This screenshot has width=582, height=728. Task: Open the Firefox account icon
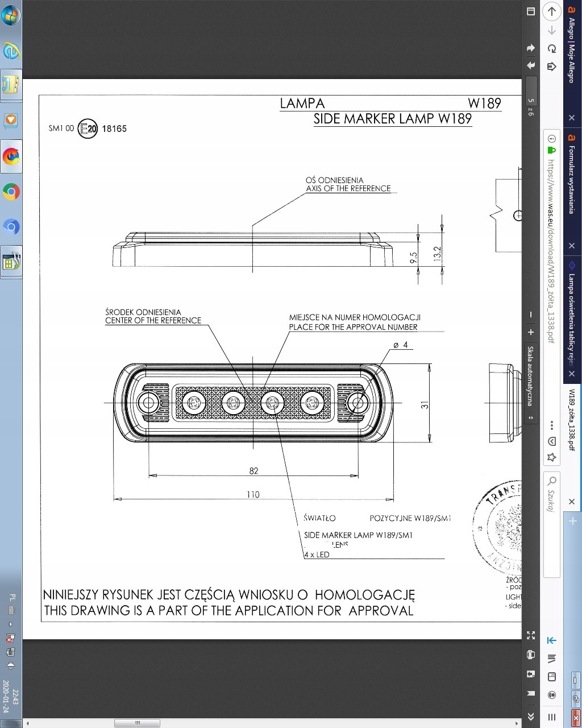coord(551,695)
